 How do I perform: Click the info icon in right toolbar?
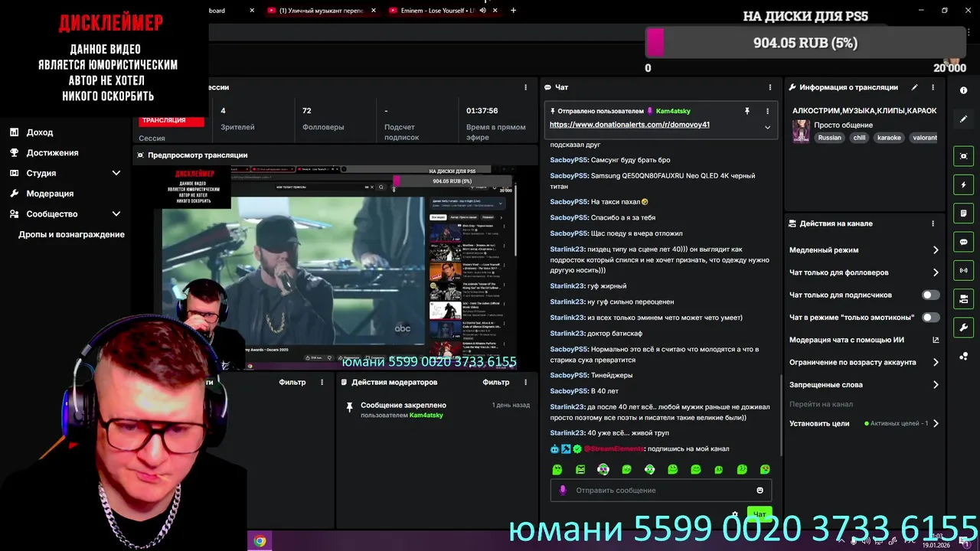(963, 90)
